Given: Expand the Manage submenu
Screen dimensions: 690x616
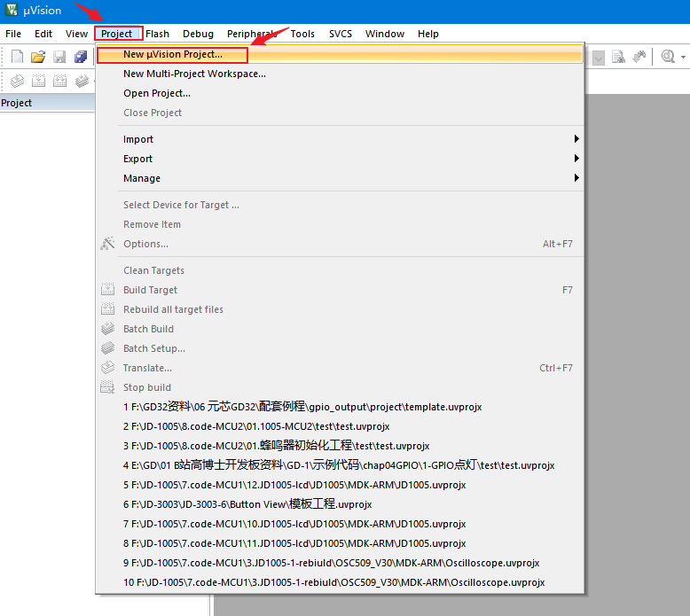Looking at the screenshot, I should (340, 178).
